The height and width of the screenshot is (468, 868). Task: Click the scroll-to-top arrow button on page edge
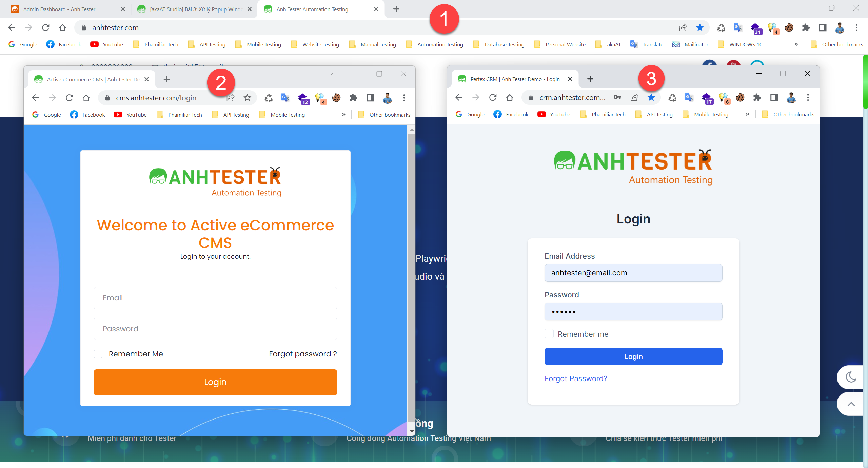click(x=851, y=404)
